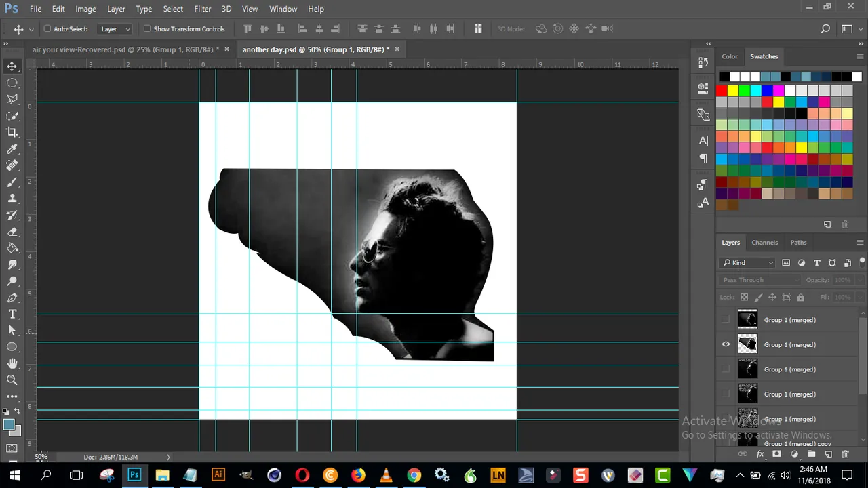The height and width of the screenshot is (488, 868).
Task: Open the Filter menu
Action: [x=203, y=9]
